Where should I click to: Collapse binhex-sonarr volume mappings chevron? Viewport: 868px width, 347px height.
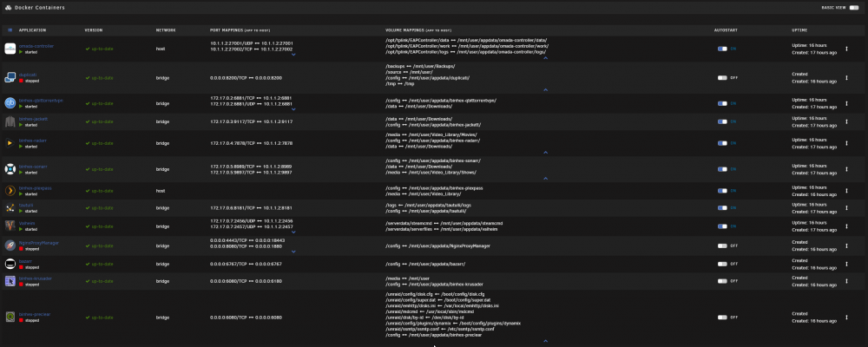[545, 178]
